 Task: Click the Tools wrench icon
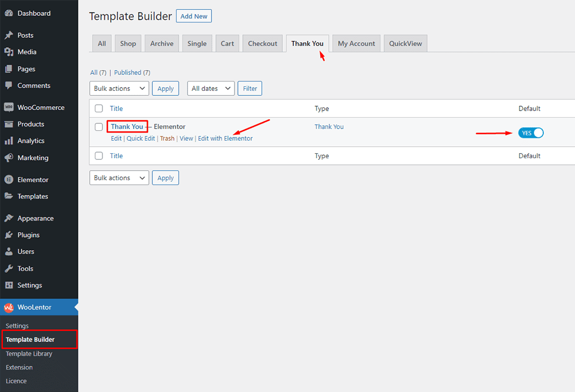tap(9, 268)
